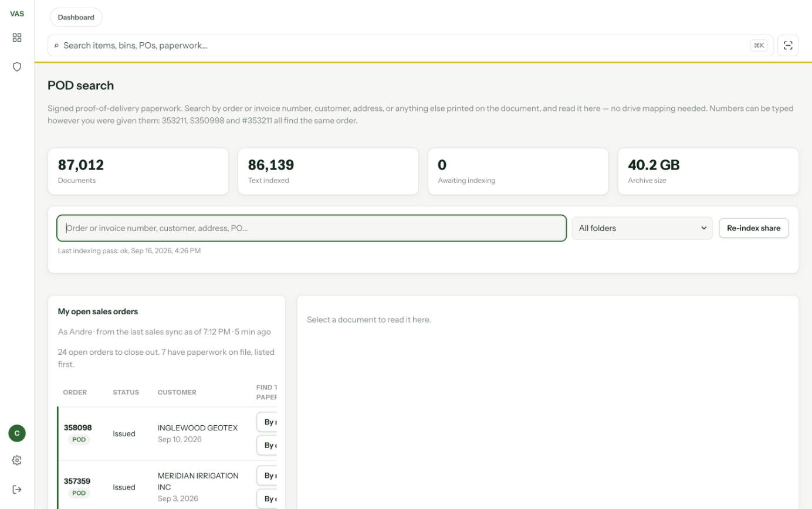Click the customer INGLEWOOD GEOTEX
The width and height of the screenshot is (812, 509).
(x=198, y=428)
